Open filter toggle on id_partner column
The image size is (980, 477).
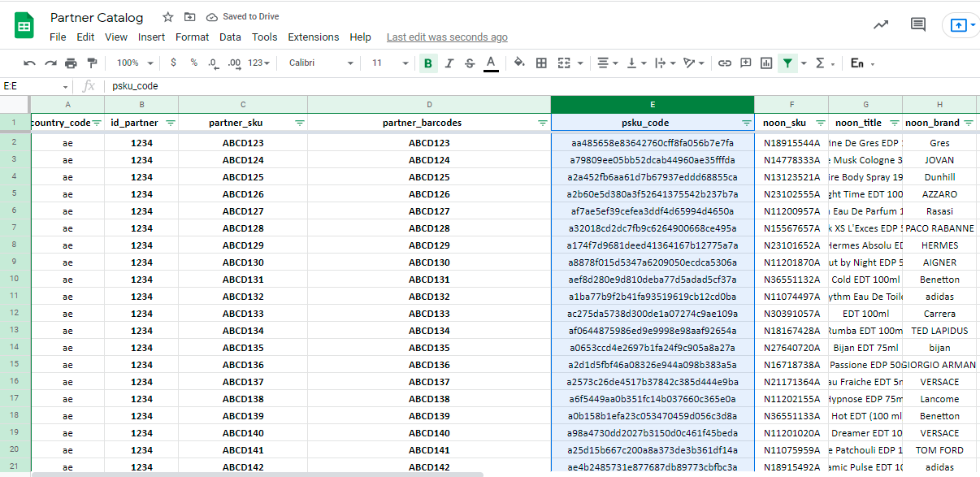(x=171, y=123)
